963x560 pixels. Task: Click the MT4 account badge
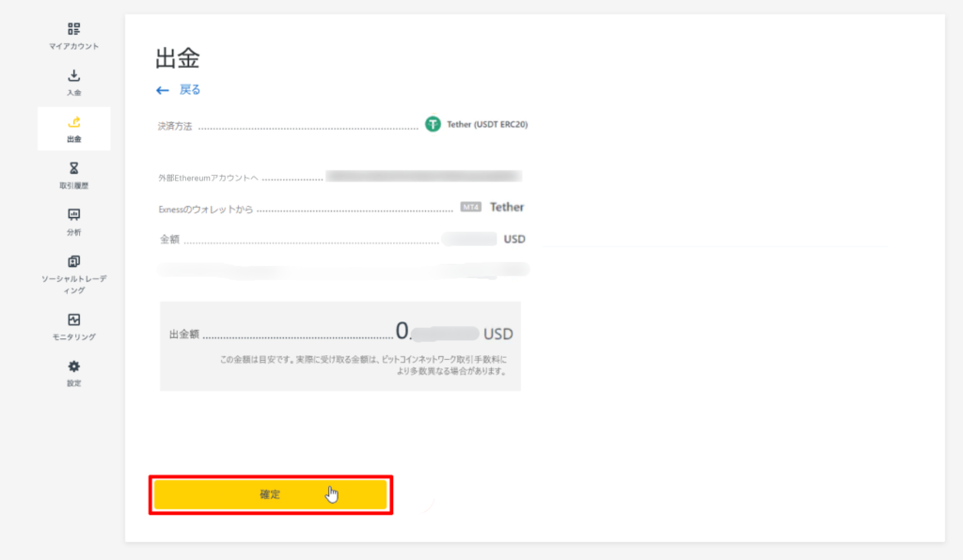[471, 207]
